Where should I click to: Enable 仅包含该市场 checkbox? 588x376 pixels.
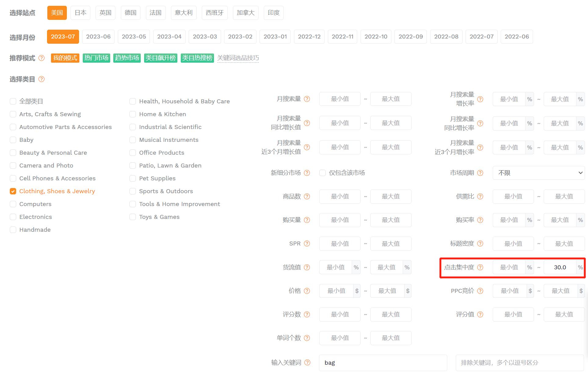322,173
